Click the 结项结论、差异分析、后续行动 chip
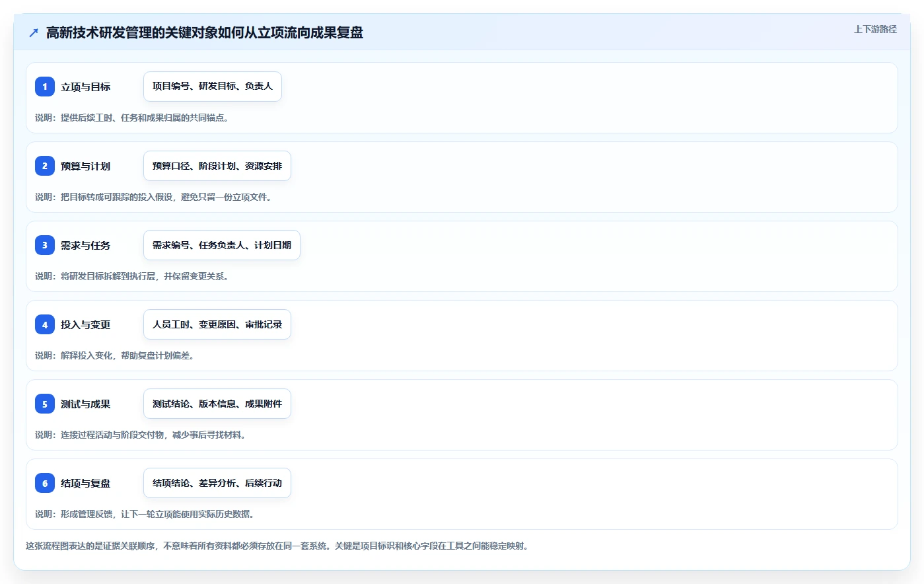This screenshot has width=924, height=584. tap(217, 483)
